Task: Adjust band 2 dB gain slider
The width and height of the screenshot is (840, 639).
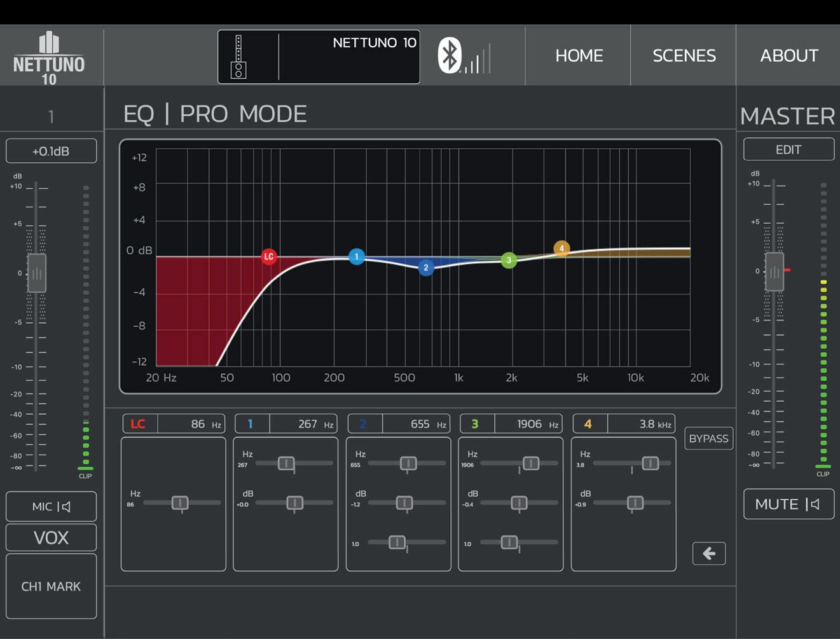Action: click(404, 504)
